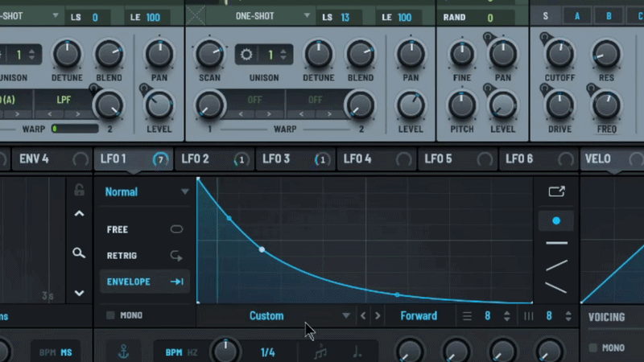Click the LFO export arrow icon
Screen dimensions: 644x362
[556, 191]
